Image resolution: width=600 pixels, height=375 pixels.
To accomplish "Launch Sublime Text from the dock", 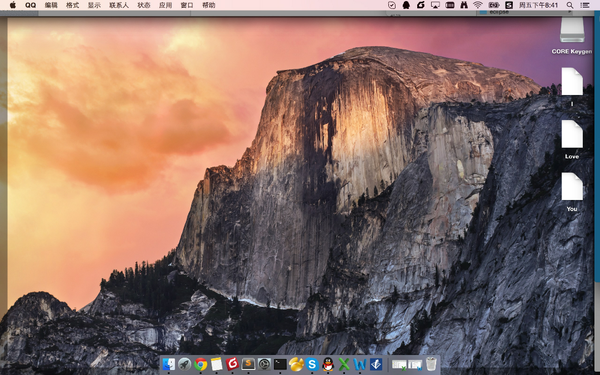I will click(x=248, y=364).
